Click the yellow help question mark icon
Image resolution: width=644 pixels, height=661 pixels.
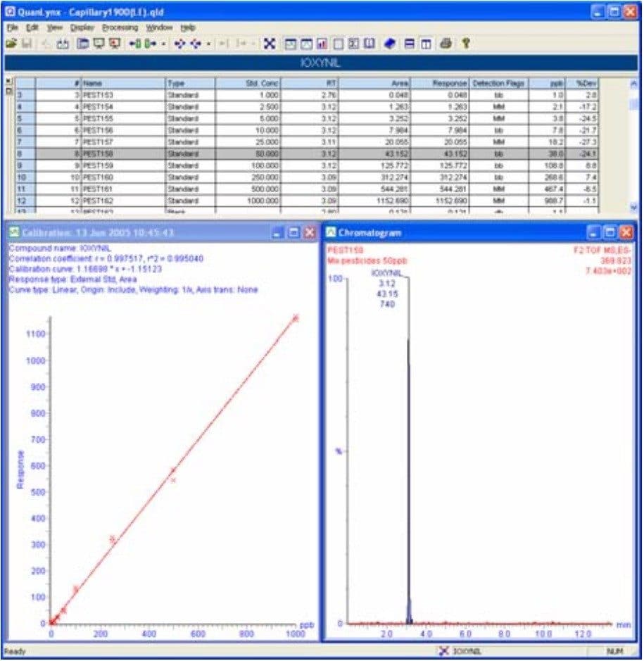[x=465, y=44]
